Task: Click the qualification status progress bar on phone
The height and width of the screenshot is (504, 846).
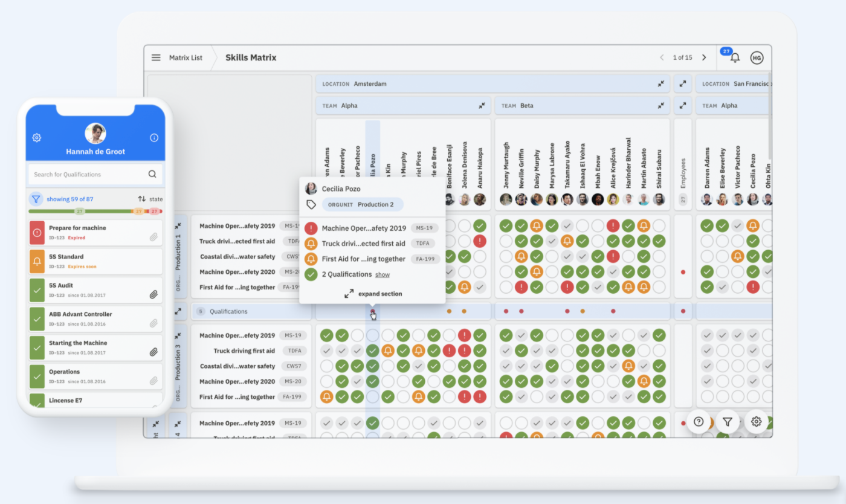Action: coord(95,212)
